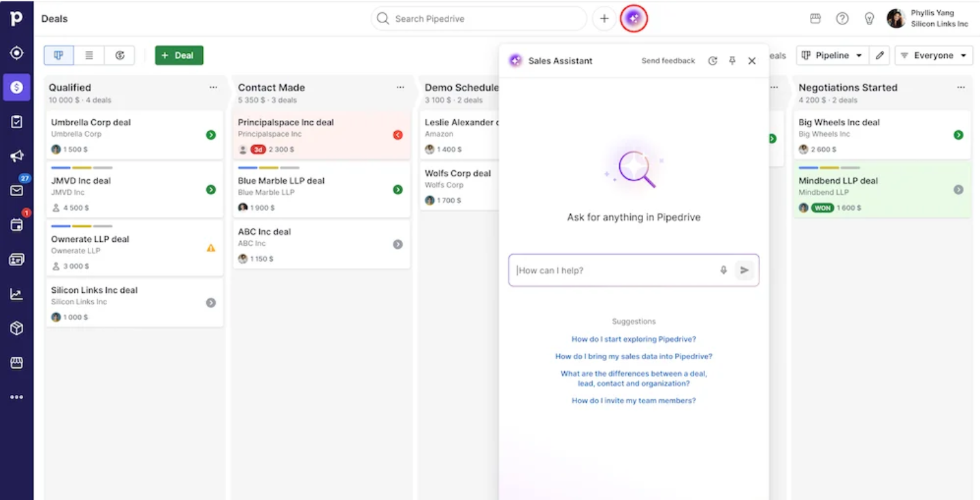
Task: Open the Sales Assistant sparkle icon in top bar
Action: pyautogui.click(x=634, y=18)
